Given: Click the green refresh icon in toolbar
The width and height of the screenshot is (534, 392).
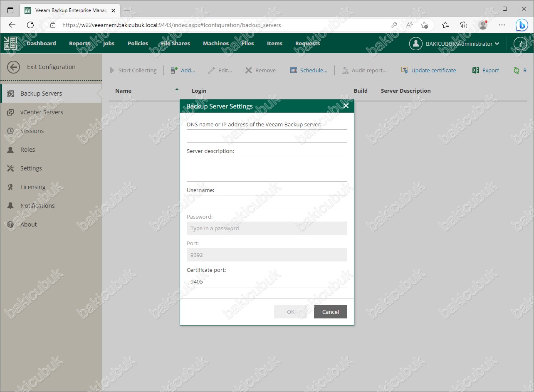Looking at the screenshot, I should [517, 70].
